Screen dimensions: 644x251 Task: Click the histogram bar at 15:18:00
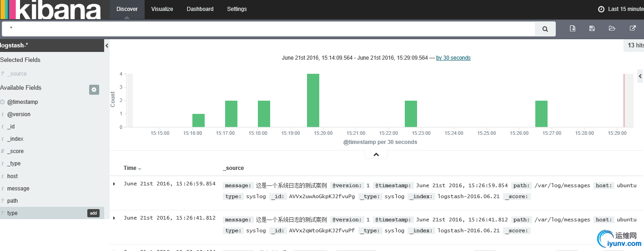click(264, 114)
